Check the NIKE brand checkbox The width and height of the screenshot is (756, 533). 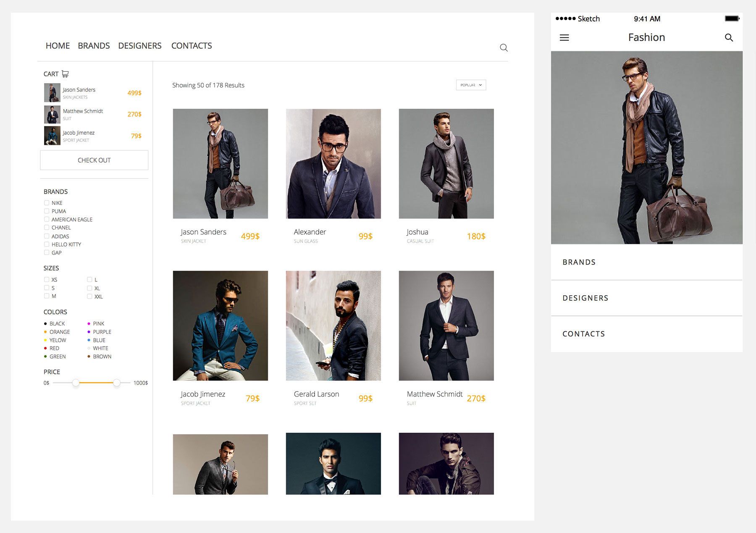point(47,203)
